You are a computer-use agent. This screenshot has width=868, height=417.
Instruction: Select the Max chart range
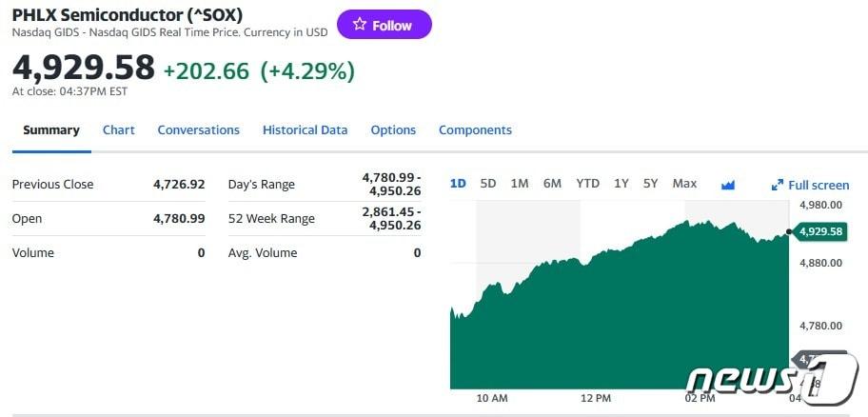pos(684,183)
